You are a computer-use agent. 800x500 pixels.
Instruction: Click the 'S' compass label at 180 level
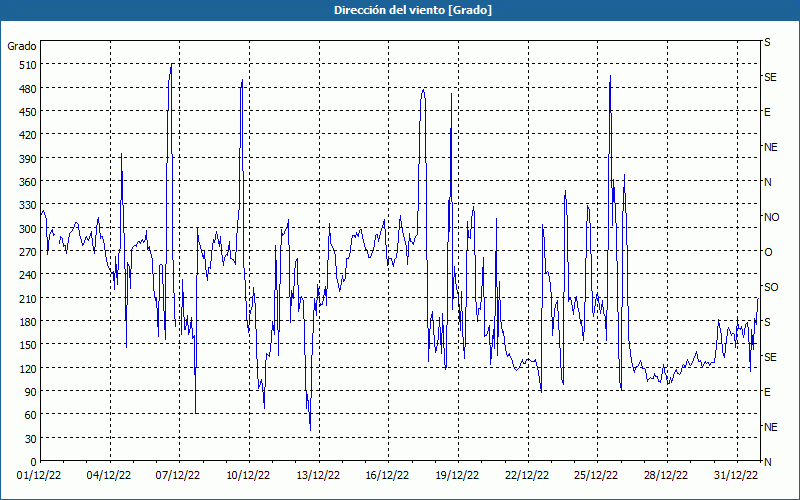[x=767, y=322]
